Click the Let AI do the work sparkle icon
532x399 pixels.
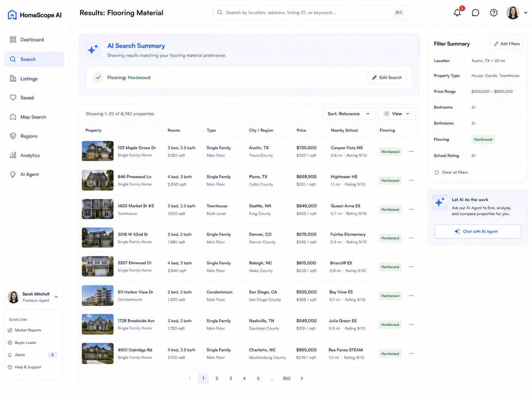coord(440,202)
